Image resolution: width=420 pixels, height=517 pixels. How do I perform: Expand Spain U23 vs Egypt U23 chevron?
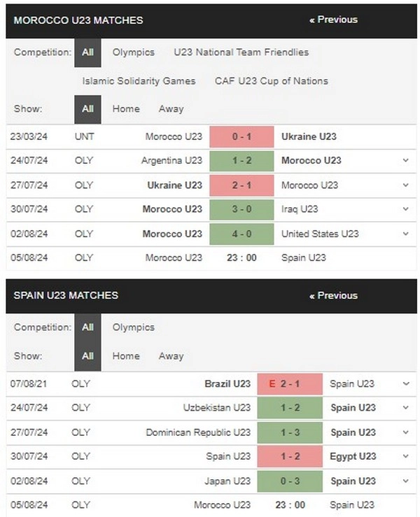[406, 456]
